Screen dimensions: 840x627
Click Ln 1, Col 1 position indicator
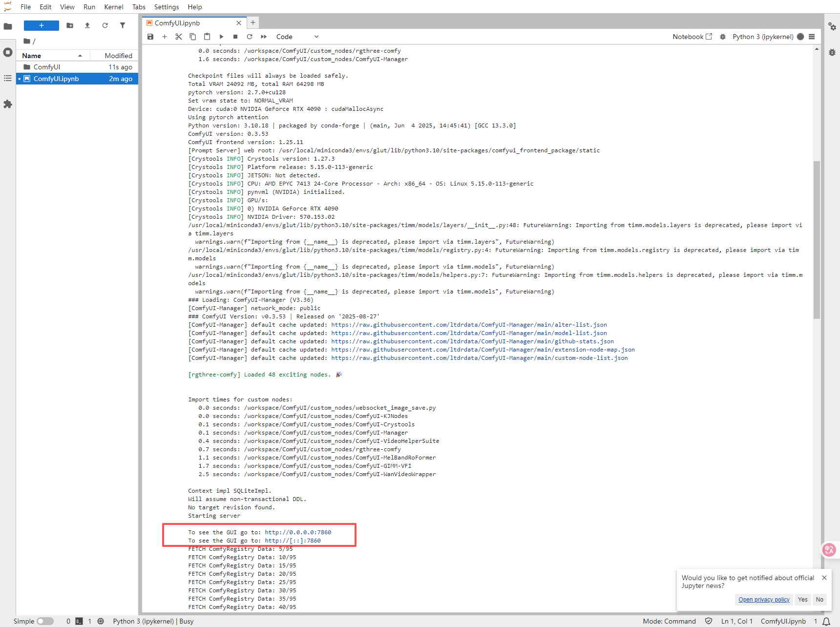click(x=736, y=621)
